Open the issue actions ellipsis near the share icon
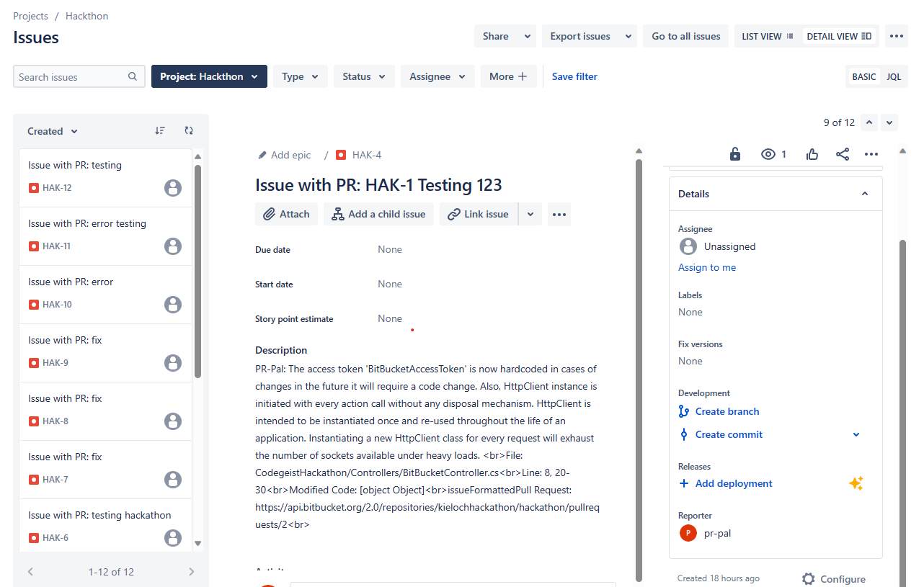 (871, 154)
